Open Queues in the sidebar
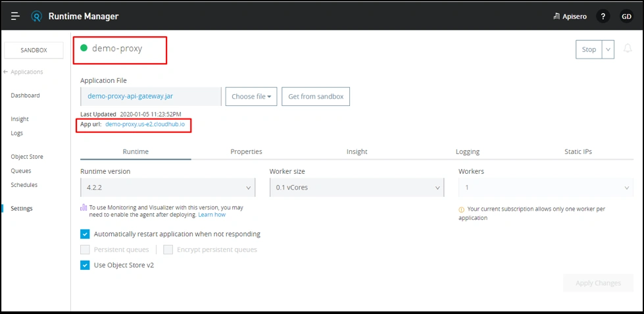The image size is (644, 314). click(x=21, y=171)
